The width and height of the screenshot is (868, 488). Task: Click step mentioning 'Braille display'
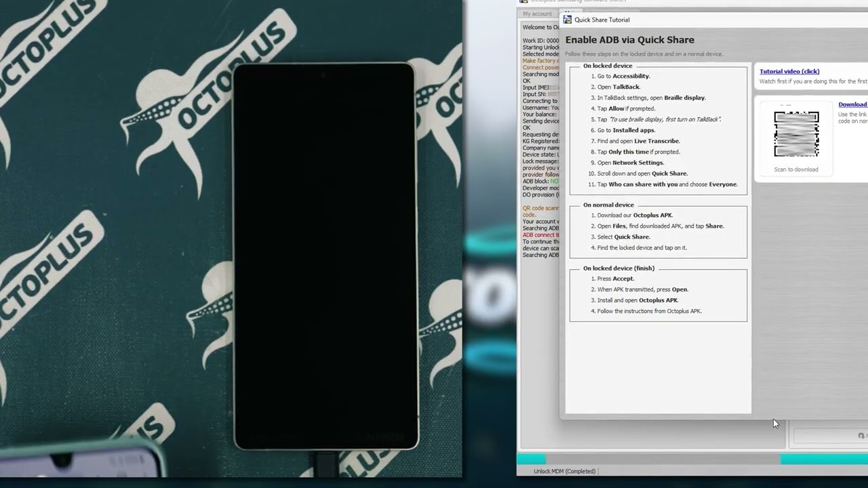(648, 98)
